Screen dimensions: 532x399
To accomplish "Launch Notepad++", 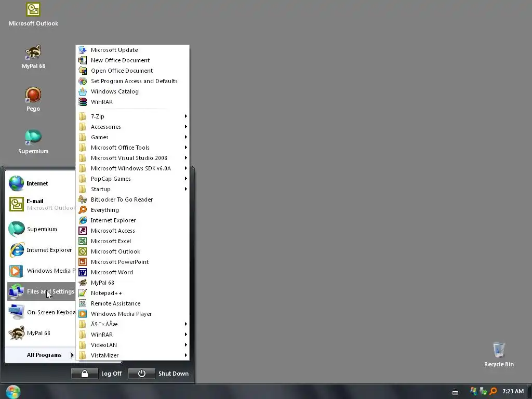I will [132, 293].
